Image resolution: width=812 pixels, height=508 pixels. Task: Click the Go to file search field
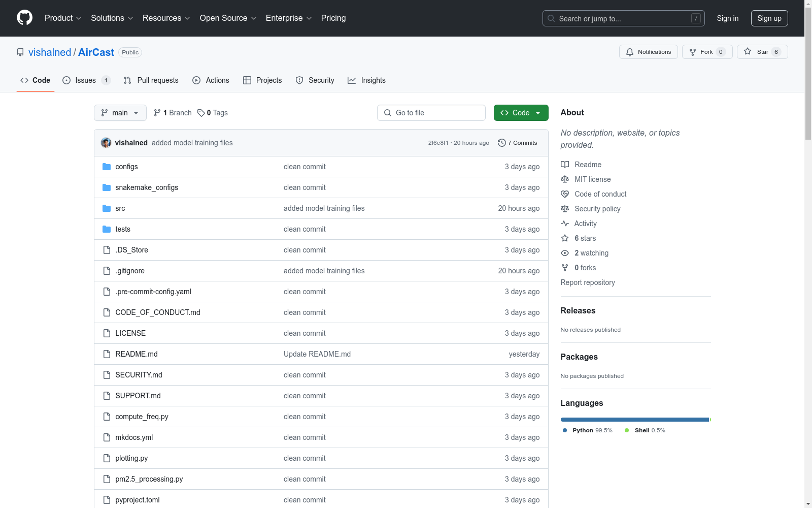tap(431, 113)
